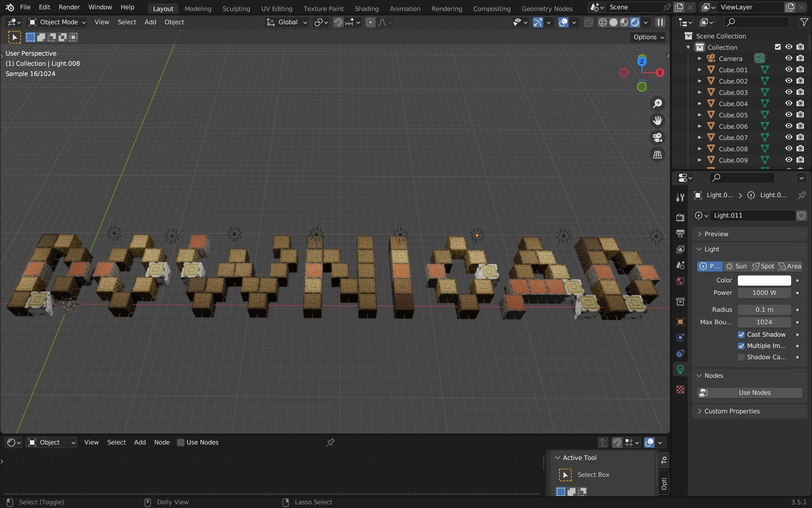Open the Object properties tab
Screen dimensions: 812x508
pos(680,321)
